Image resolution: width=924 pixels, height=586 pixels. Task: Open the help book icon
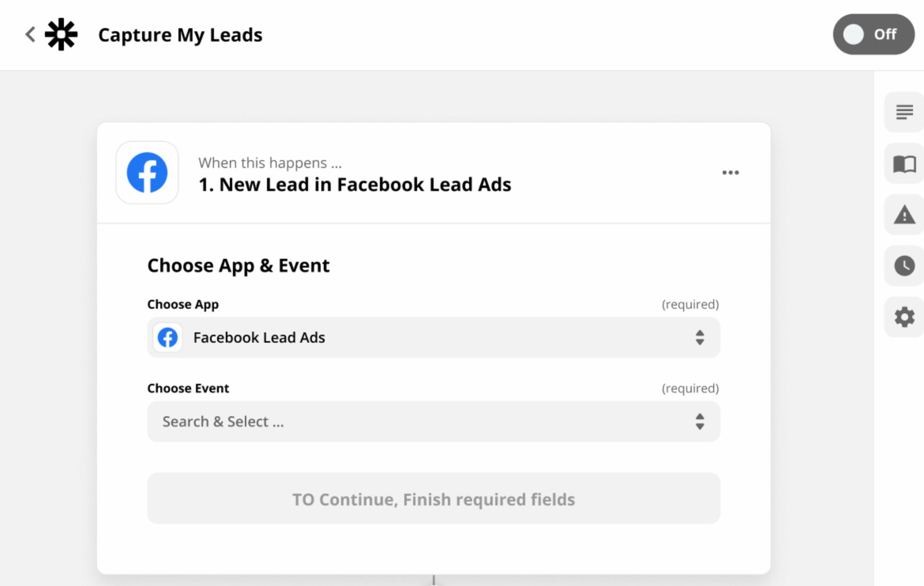point(904,164)
